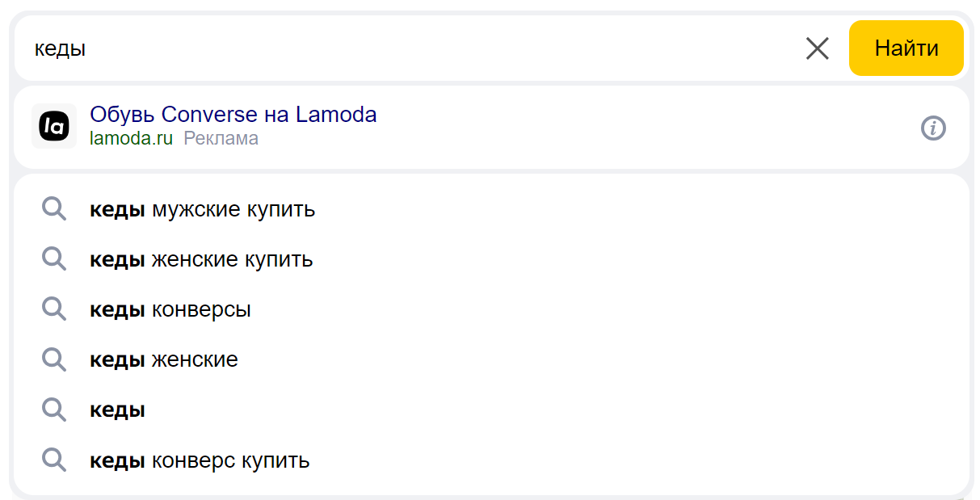Choose the кеды конверсы suggestion

(x=170, y=310)
